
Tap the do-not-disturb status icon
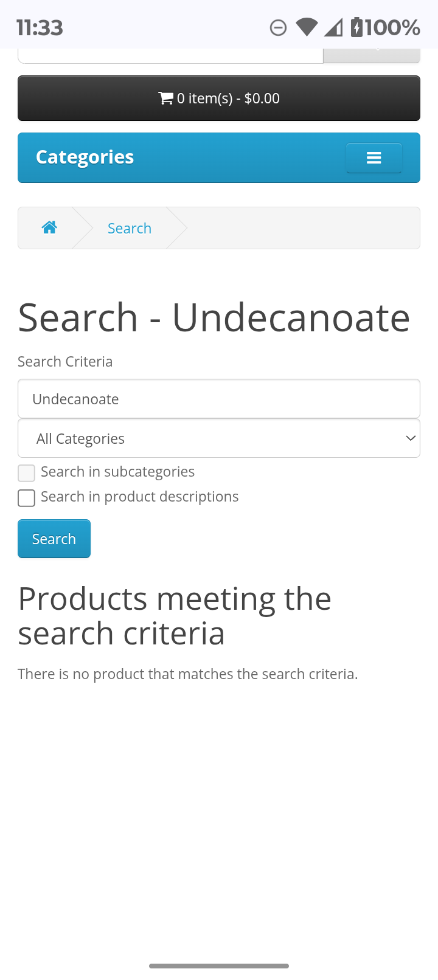pyautogui.click(x=278, y=27)
